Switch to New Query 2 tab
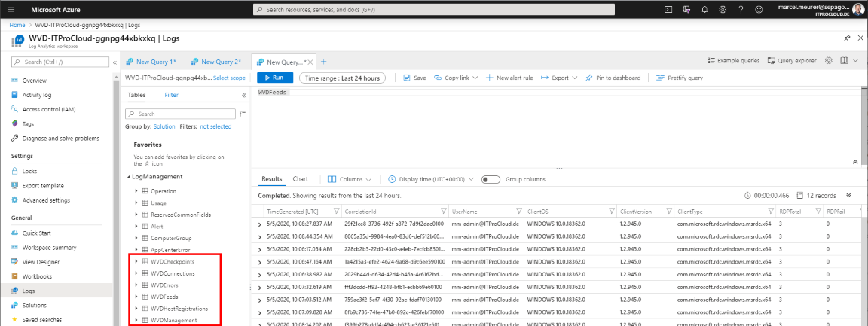This screenshot has width=868, height=326. pos(216,62)
